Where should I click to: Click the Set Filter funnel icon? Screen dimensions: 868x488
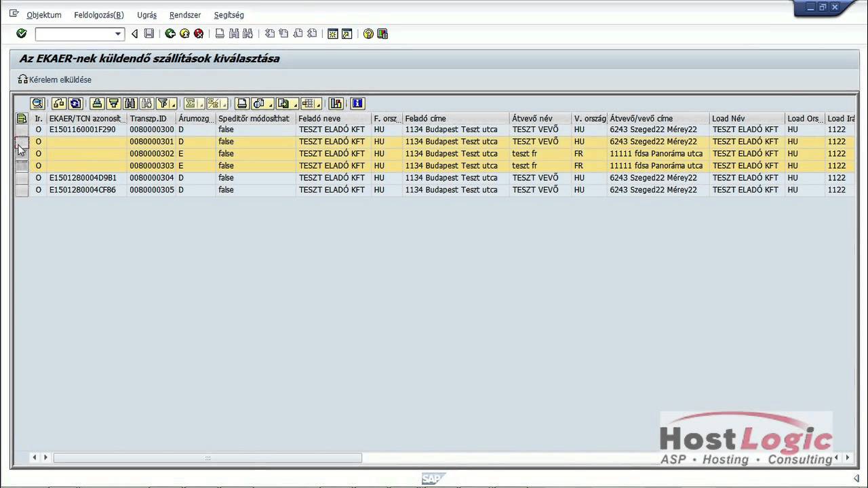click(x=163, y=104)
